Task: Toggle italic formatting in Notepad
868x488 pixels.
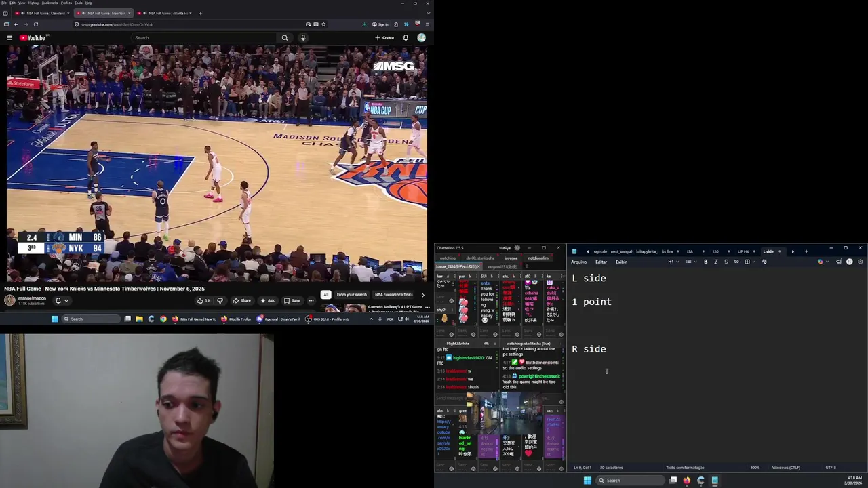Action: [715, 262]
